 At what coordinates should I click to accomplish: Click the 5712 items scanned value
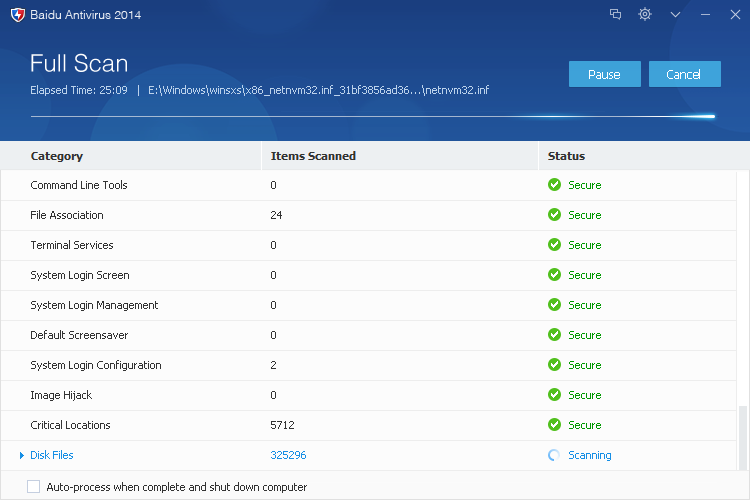tap(282, 425)
